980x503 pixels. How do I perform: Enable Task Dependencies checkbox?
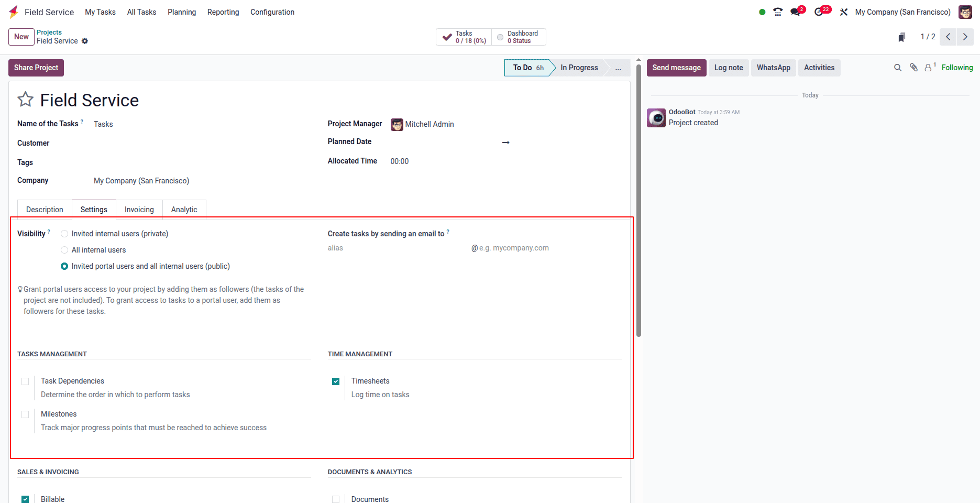[x=25, y=381]
